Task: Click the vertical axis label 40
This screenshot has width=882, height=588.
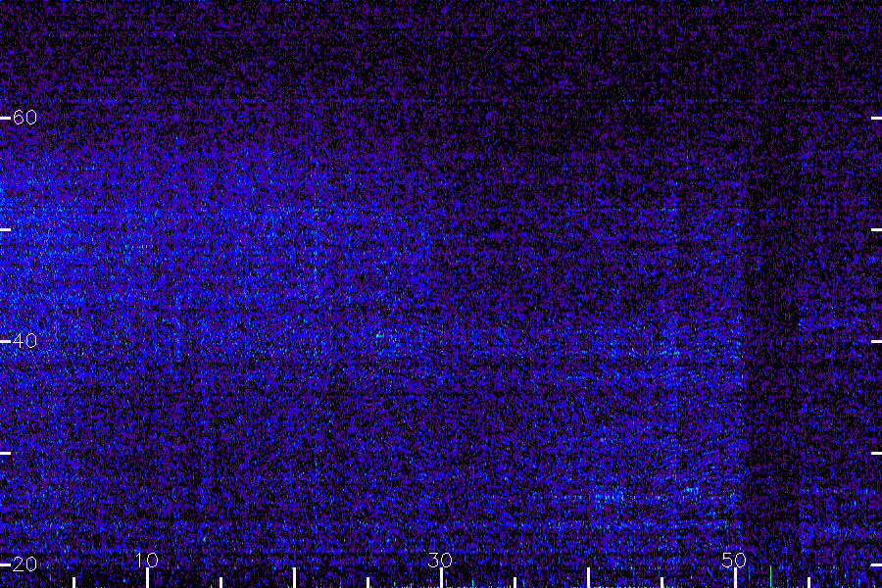Action: 24,341
